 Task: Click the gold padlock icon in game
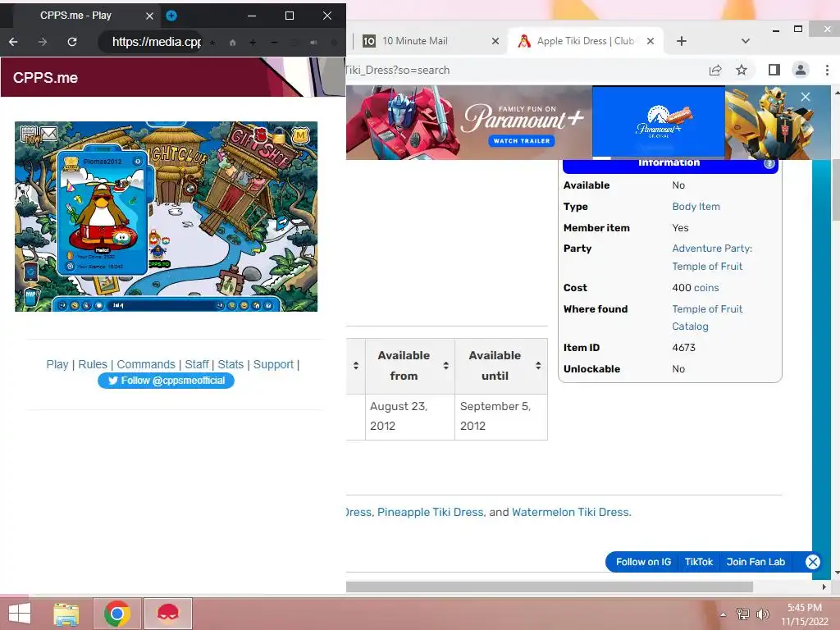click(x=278, y=135)
